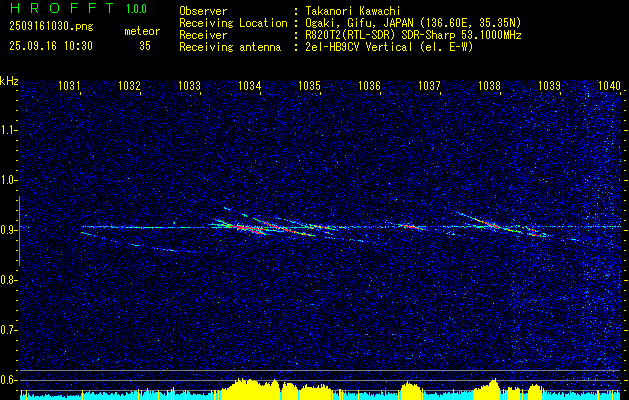Click the yellow power peak below 1034
Image resolution: width=629 pixels, height=400 pixels.
pos(251,388)
